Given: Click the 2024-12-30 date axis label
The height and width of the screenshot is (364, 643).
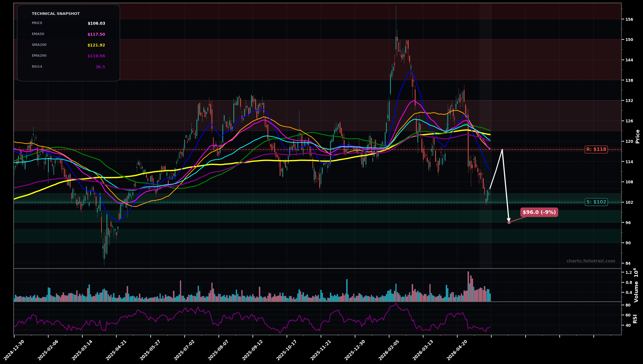Looking at the screenshot, I should click(14, 350).
